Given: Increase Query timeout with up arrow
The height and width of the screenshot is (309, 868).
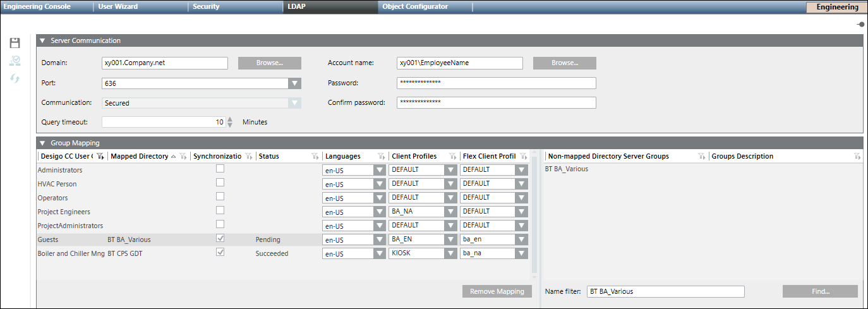Looking at the screenshot, I should [x=231, y=119].
